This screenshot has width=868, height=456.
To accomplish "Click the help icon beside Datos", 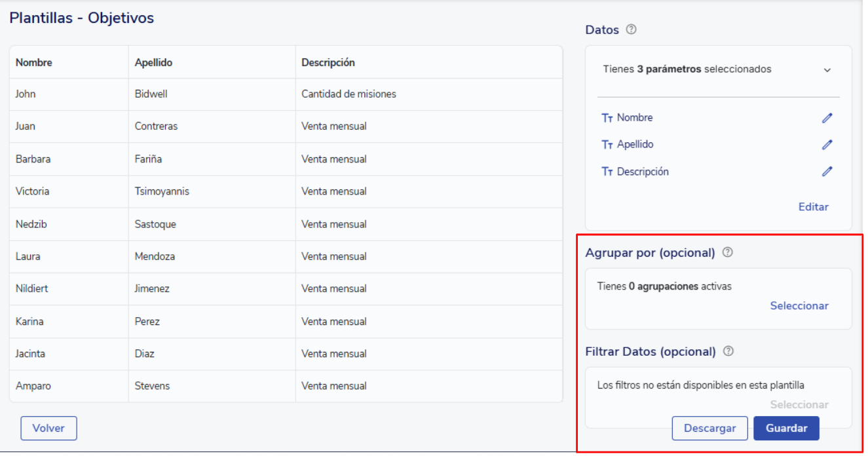I will point(631,29).
